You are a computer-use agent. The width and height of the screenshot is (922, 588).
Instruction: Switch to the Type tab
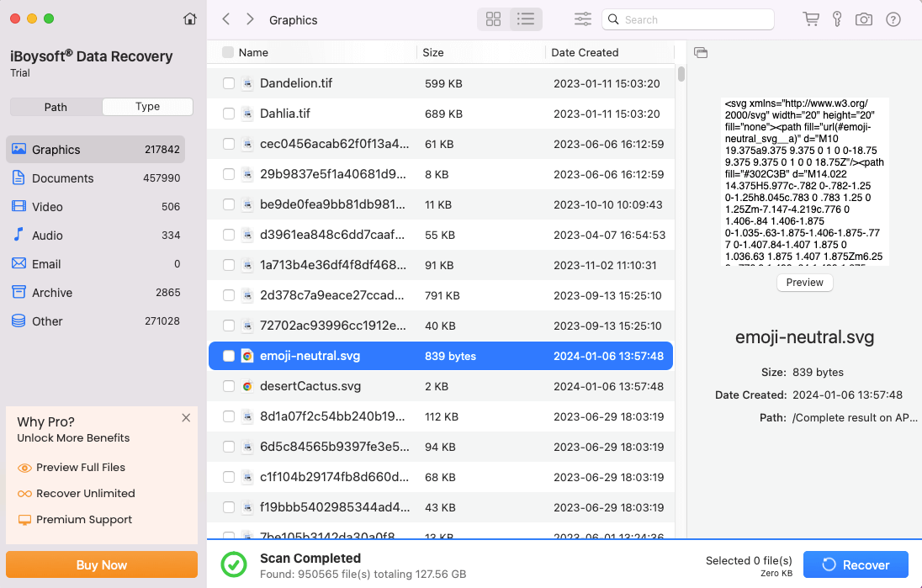[147, 107]
